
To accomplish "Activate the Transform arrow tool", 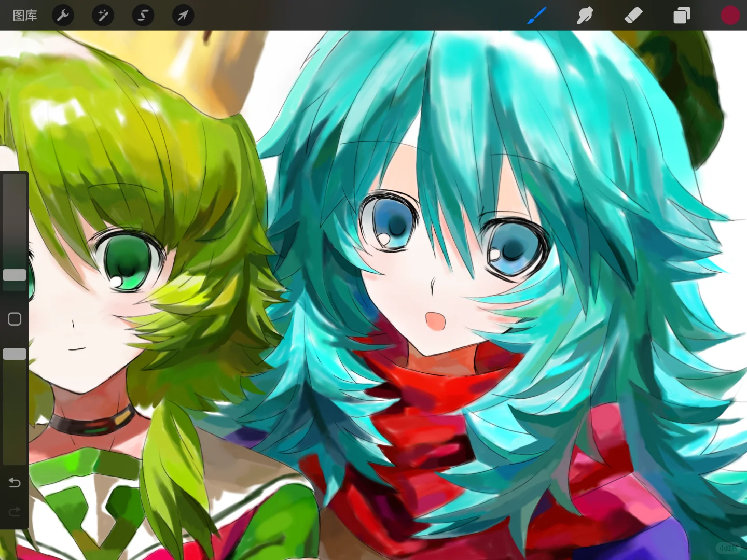I will (x=183, y=16).
